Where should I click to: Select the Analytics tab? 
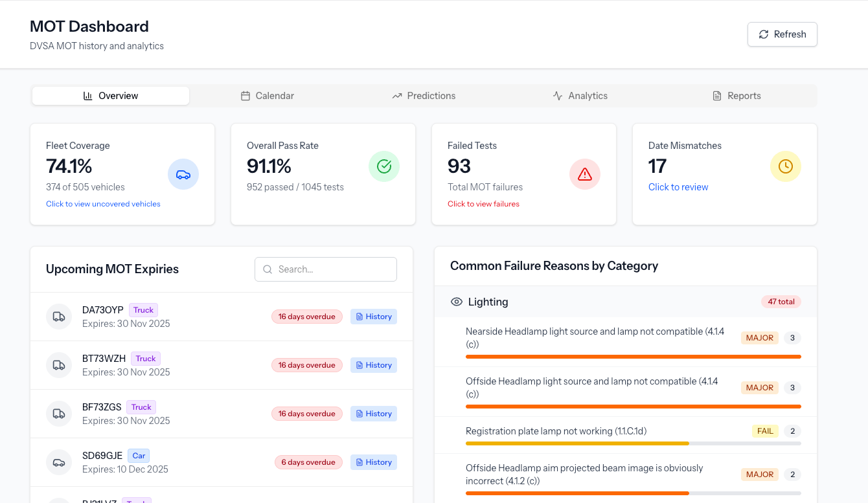click(580, 95)
